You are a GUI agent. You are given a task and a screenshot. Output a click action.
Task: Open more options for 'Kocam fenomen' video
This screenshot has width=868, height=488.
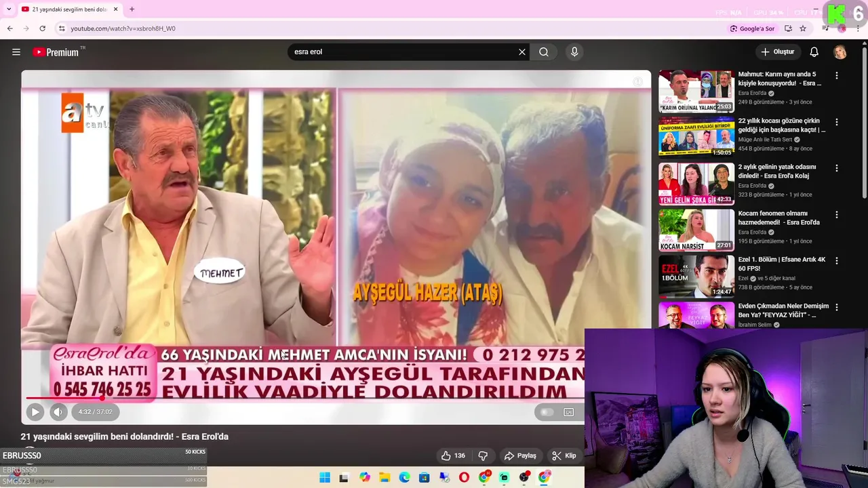click(x=837, y=215)
